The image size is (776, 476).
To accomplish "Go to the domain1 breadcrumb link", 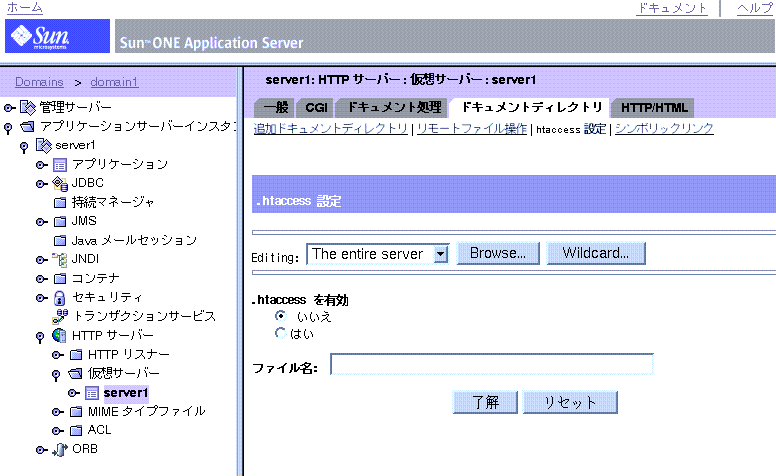I will (114, 82).
